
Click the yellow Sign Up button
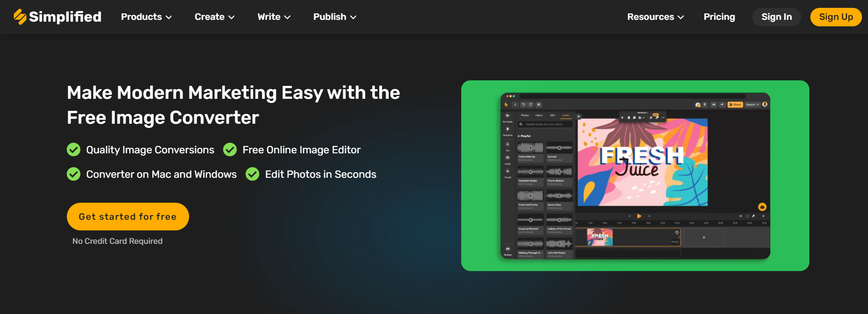point(836,17)
